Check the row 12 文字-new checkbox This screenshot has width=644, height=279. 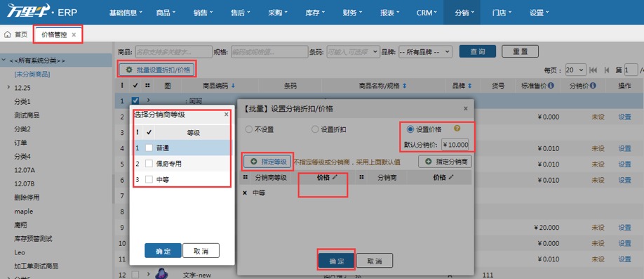[x=135, y=275]
